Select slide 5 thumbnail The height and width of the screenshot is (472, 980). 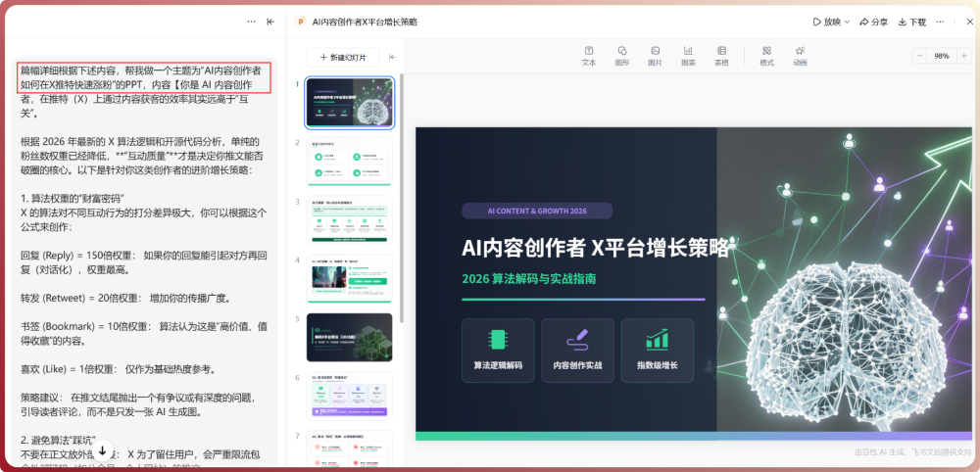[350, 337]
